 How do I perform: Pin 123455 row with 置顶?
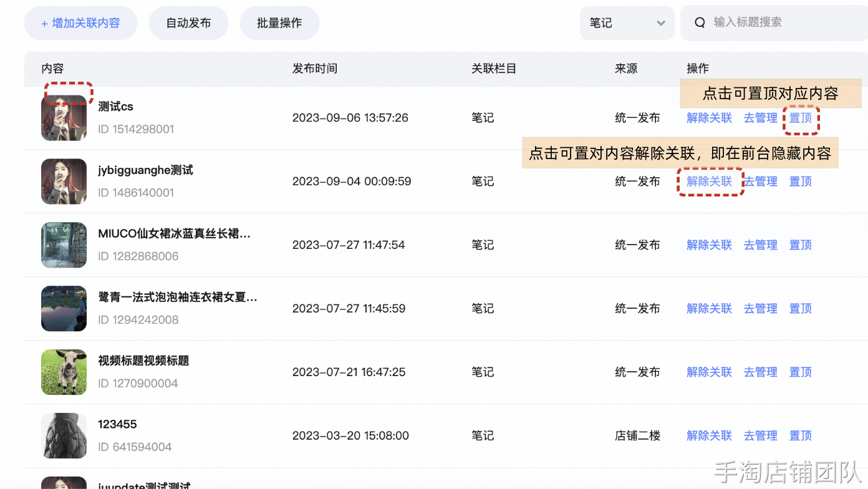coord(801,436)
